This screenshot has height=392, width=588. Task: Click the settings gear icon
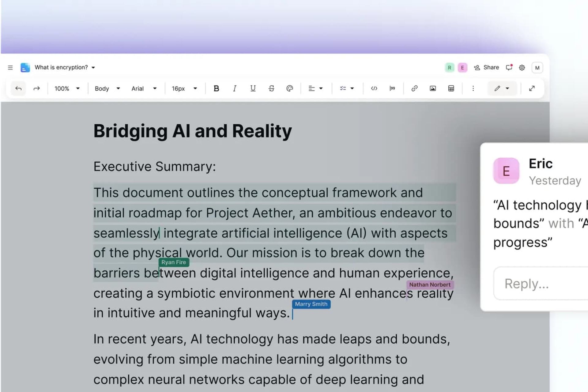[x=522, y=67]
